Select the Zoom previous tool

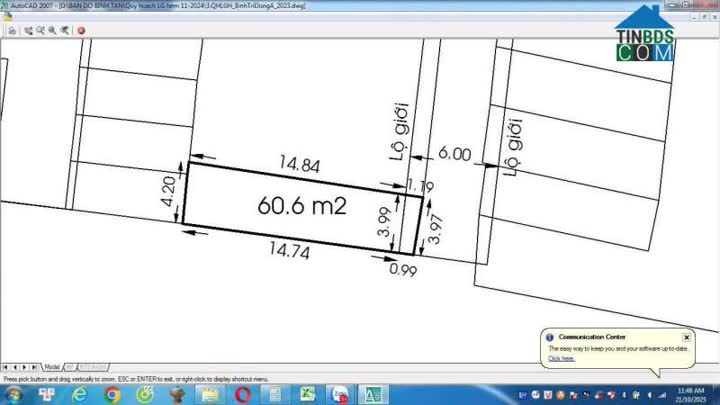(x=64, y=30)
